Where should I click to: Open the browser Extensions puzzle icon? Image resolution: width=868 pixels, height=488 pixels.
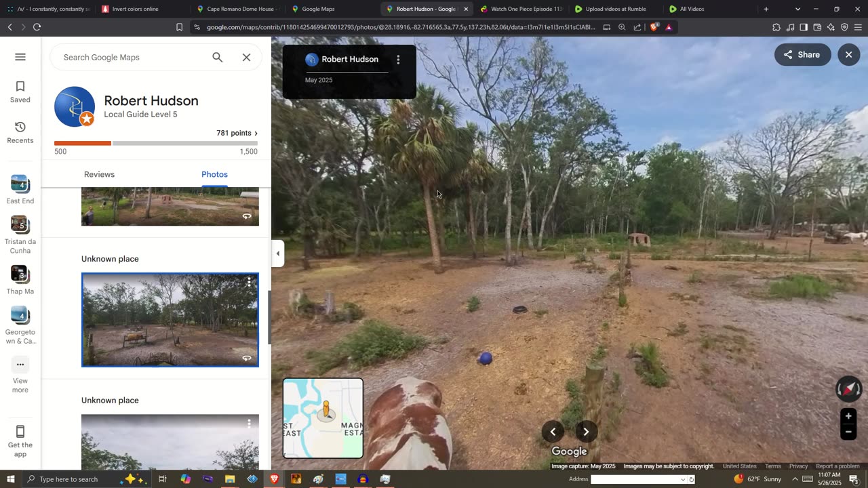coord(776,27)
